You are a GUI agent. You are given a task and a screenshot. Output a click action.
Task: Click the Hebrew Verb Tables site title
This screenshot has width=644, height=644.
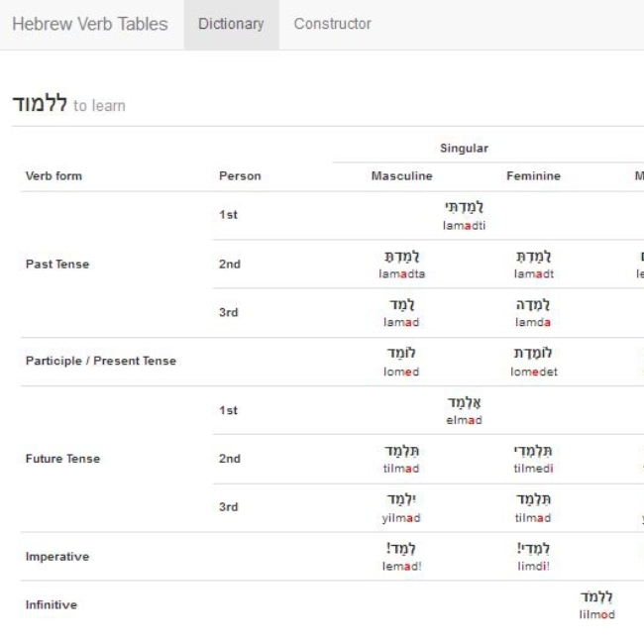click(x=90, y=24)
